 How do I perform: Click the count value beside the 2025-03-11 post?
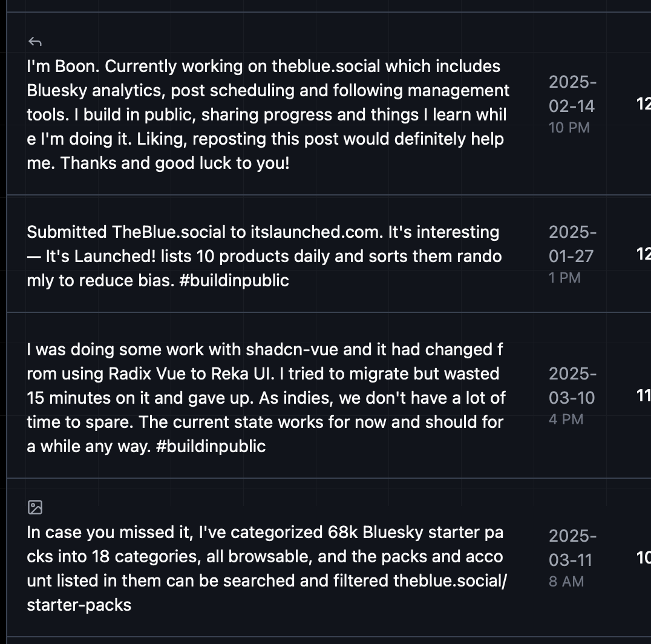coord(644,557)
